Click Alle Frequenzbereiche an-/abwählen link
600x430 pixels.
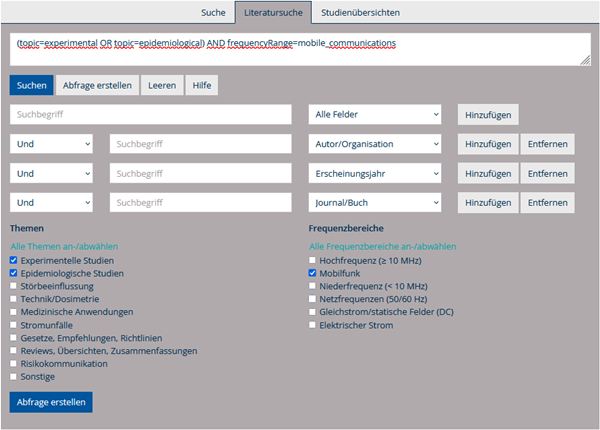(x=383, y=246)
